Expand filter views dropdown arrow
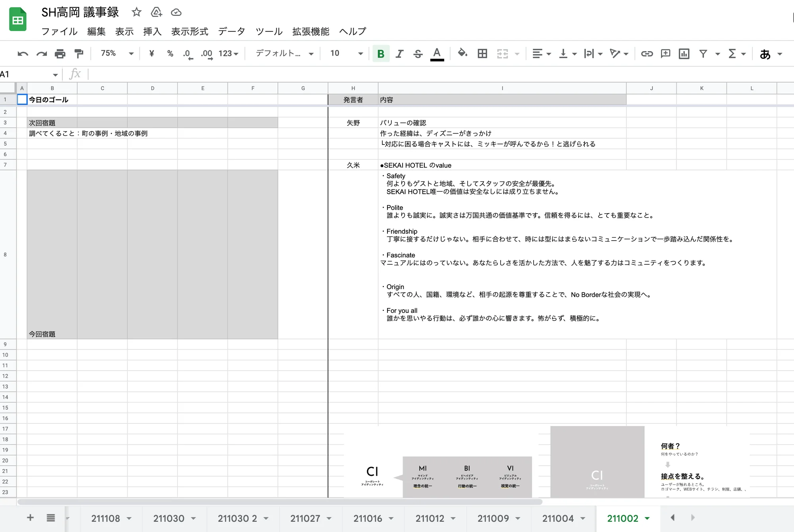 click(717, 54)
